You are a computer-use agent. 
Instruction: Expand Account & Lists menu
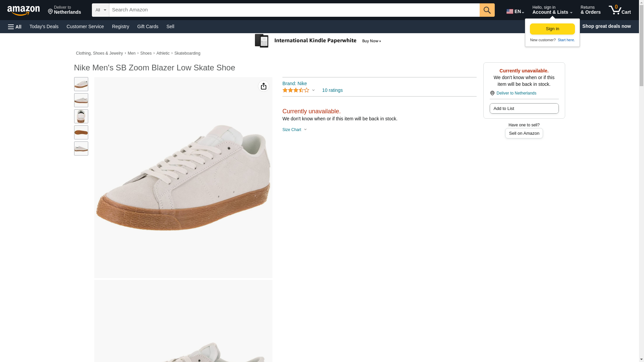pos(552,10)
